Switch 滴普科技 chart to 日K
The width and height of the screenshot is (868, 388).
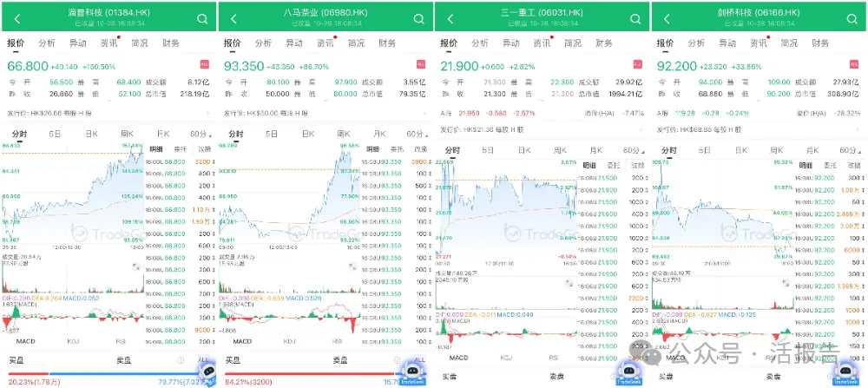91,134
